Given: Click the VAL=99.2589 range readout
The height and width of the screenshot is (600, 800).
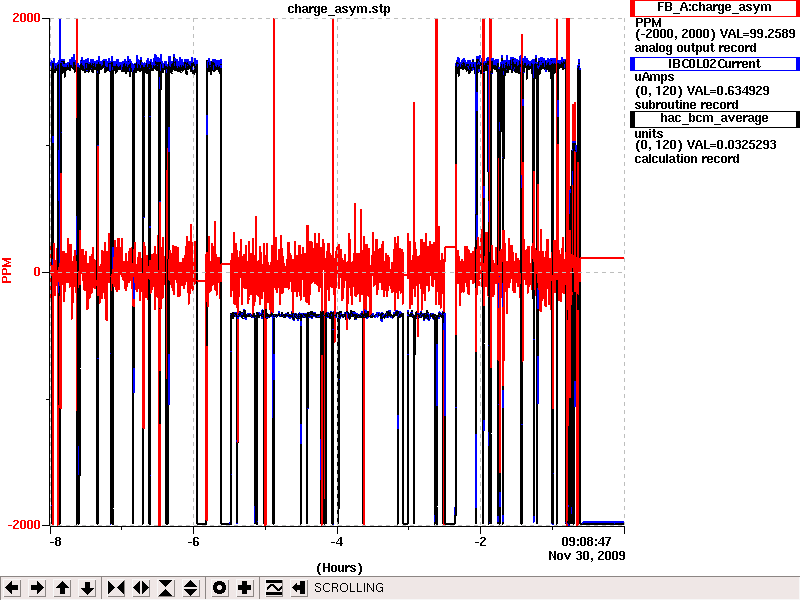Looking at the screenshot, I should (715, 34).
